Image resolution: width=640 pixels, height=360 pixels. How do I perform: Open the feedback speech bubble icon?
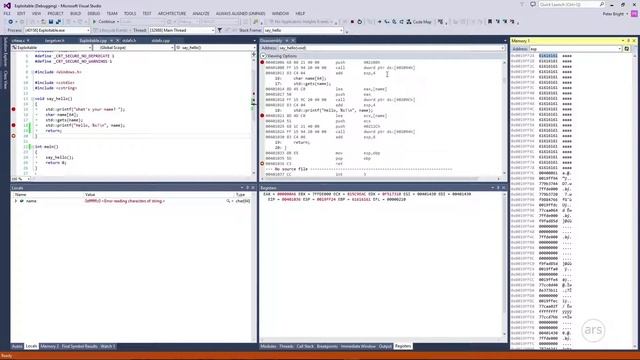[533, 4]
